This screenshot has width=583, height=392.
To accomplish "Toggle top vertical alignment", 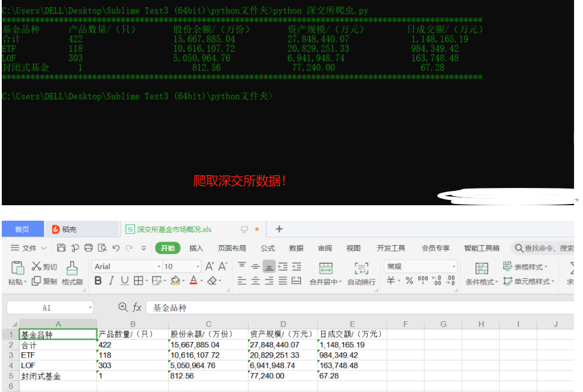I will (x=242, y=266).
